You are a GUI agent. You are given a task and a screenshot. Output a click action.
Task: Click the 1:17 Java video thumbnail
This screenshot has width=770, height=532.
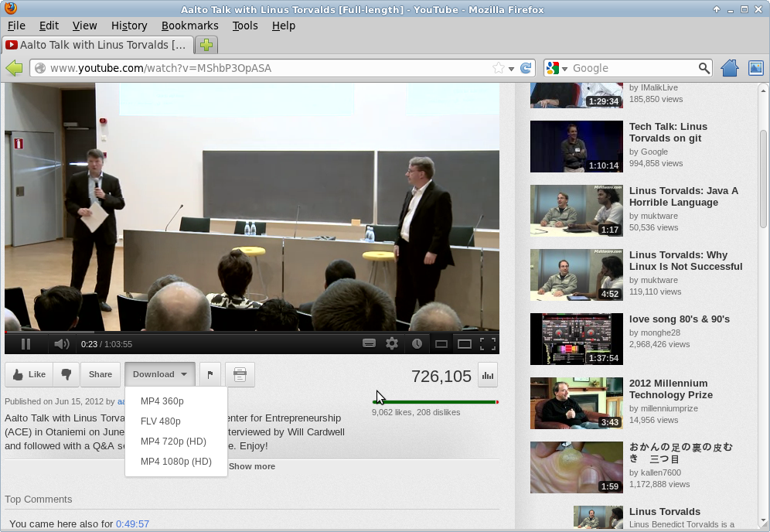click(x=577, y=211)
